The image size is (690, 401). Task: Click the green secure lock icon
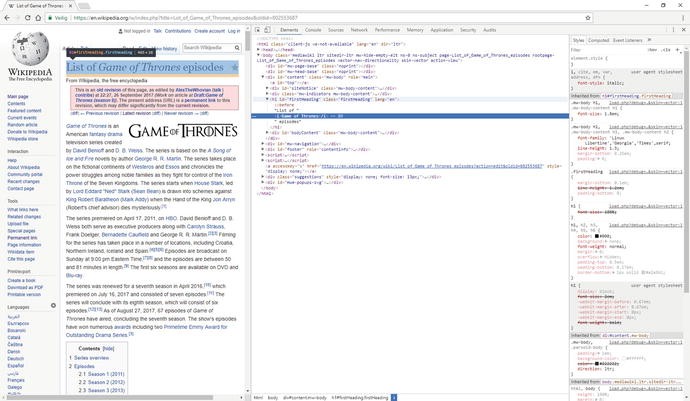click(x=50, y=18)
